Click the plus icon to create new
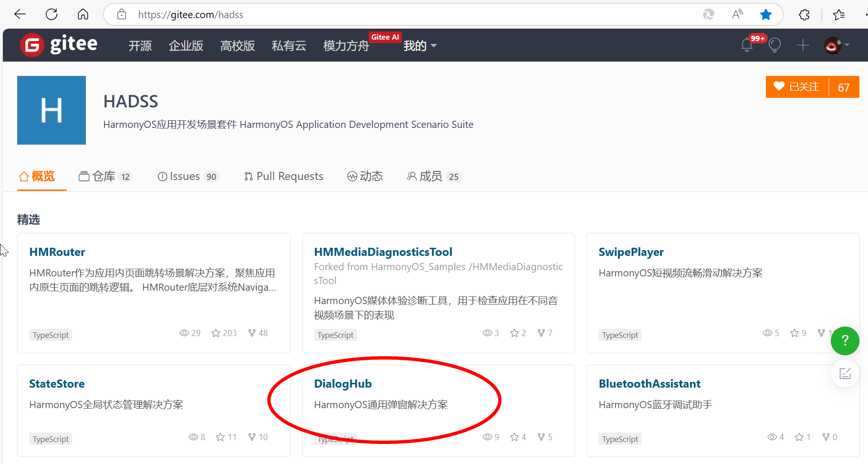Screen dimensions: 868x464 coord(803,45)
